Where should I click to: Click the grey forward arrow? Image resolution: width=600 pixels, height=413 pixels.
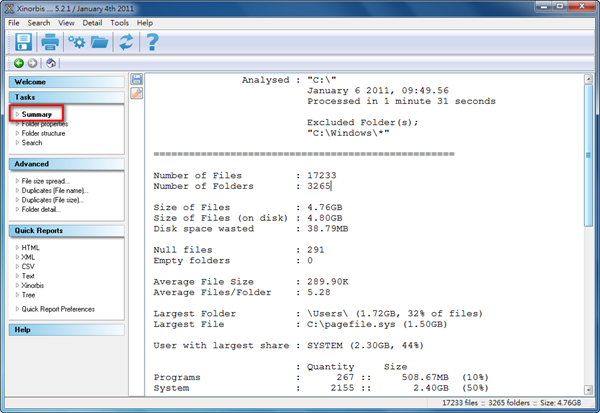[x=32, y=63]
